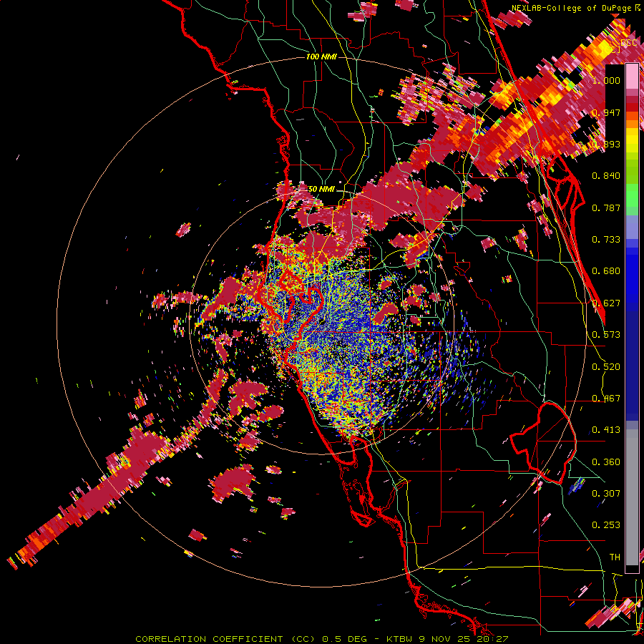Click the Correlation Coefficient caption at bottom
Screen dimensions: 644x644
click(x=321, y=639)
